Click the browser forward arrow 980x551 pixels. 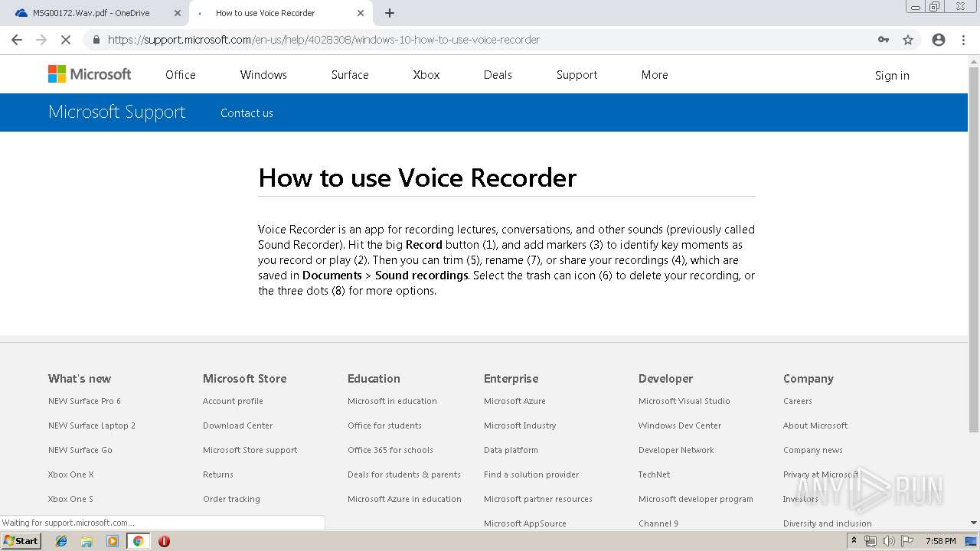coord(41,40)
